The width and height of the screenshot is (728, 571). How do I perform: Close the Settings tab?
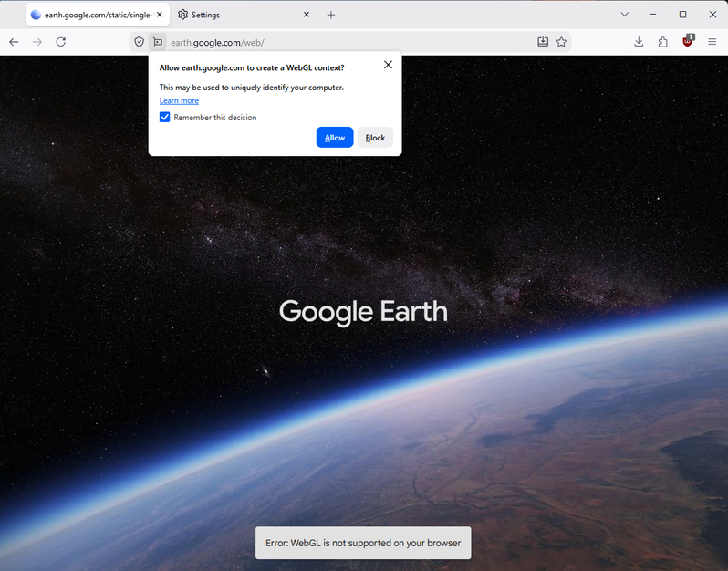pos(307,15)
